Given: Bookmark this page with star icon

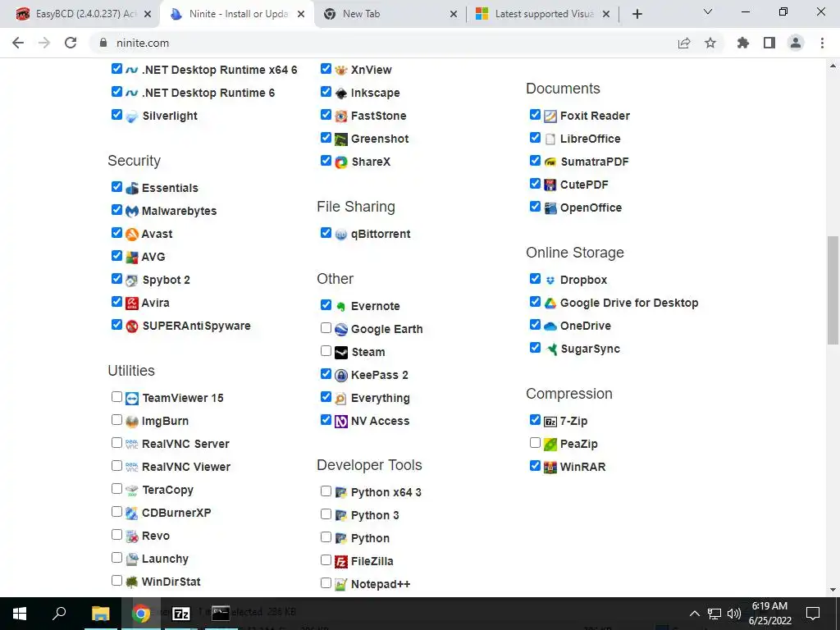Looking at the screenshot, I should [710, 43].
